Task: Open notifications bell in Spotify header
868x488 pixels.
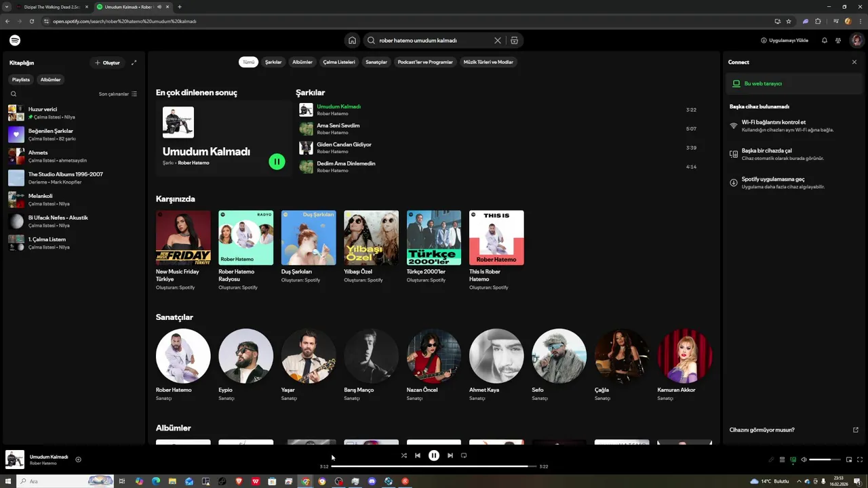Action: (825, 41)
